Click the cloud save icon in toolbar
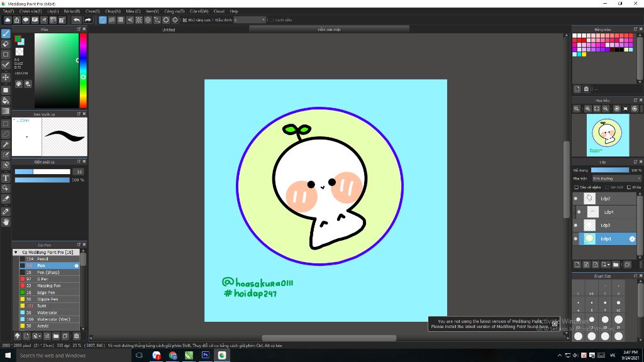Screen dimensions: 644x362 (x=8, y=19)
